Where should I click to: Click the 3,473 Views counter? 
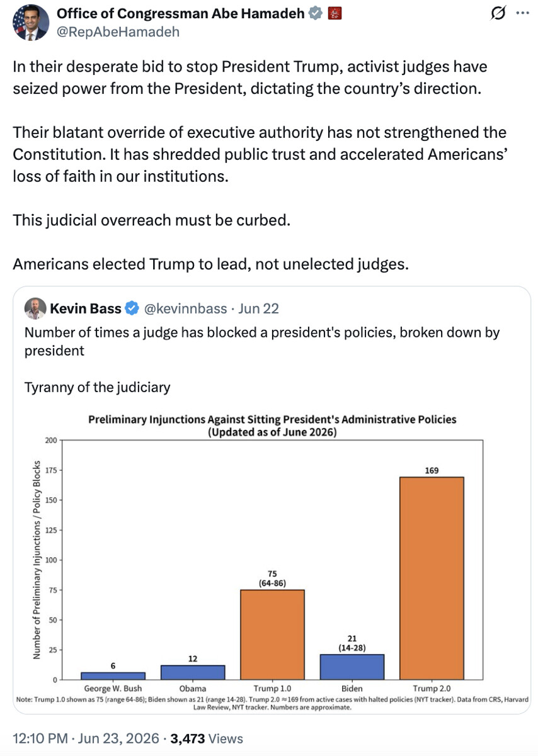[x=207, y=738]
